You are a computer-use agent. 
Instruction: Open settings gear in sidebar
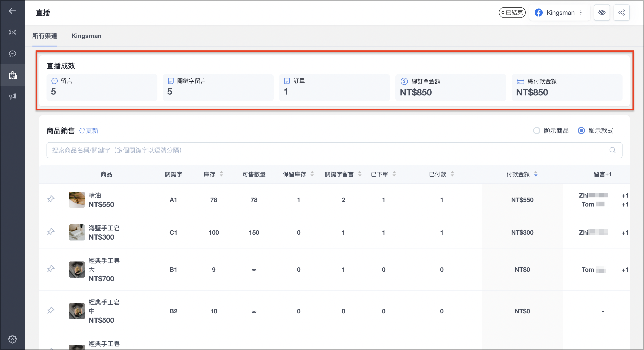click(13, 339)
